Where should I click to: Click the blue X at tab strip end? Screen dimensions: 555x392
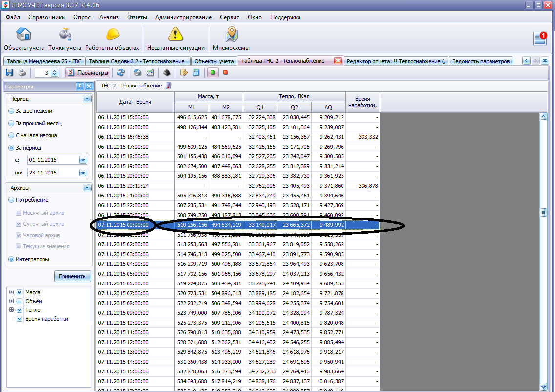point(545,61)
